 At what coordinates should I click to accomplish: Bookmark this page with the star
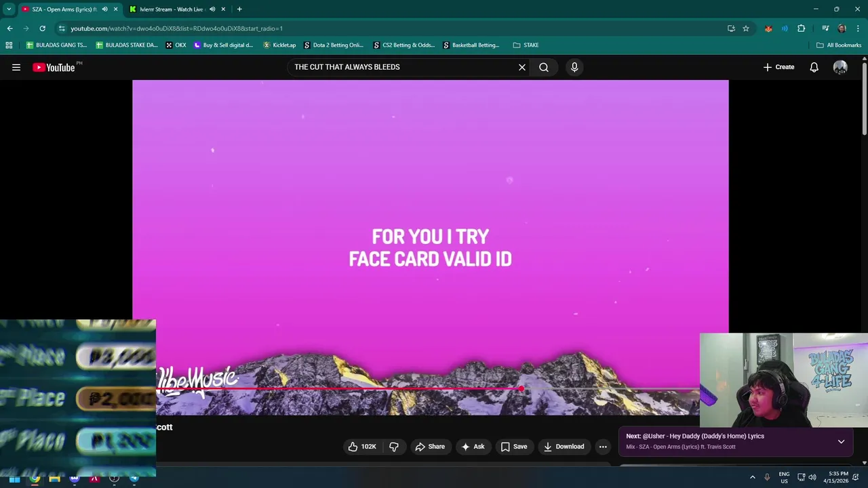click(x=746, y=28)
